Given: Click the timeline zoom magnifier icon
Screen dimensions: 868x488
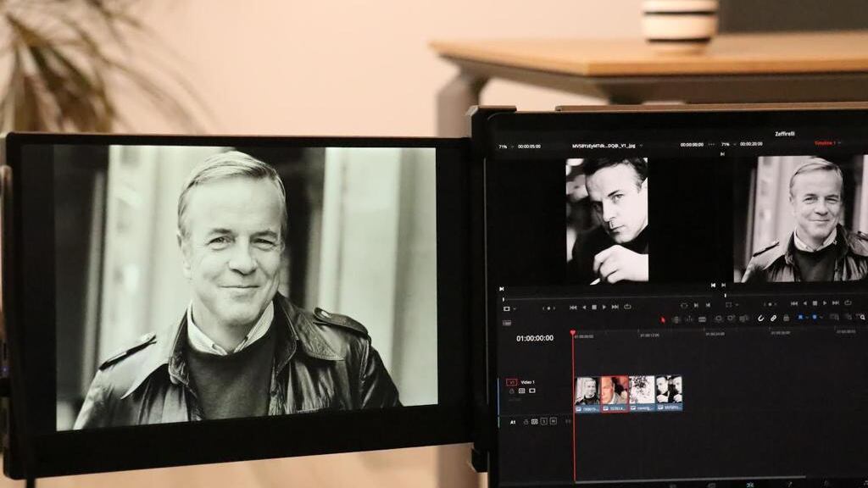Looking at the screenshot, I should tap(861, 317).
